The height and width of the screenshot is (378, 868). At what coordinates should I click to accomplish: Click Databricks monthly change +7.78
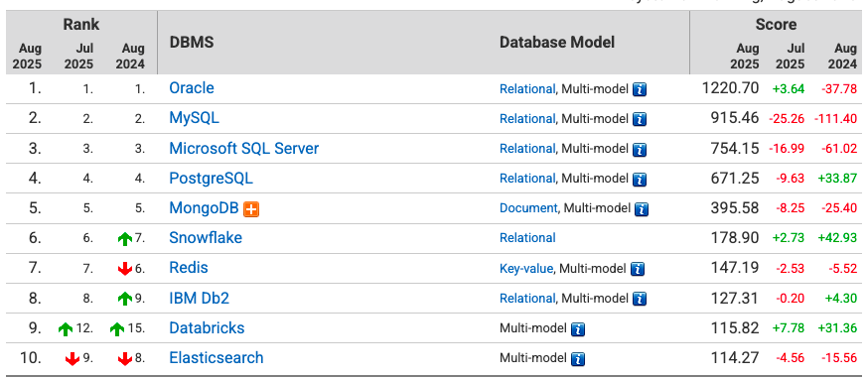[789, 328]
